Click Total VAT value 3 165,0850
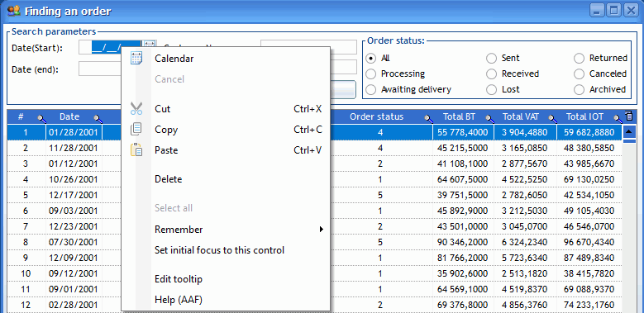 click(526, 148)
